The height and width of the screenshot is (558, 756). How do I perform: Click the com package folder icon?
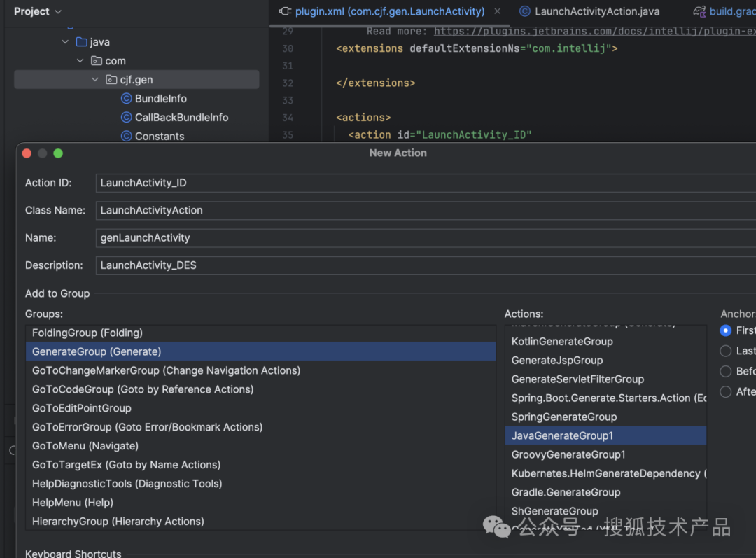pyautogui.click(x=97, y=61)
